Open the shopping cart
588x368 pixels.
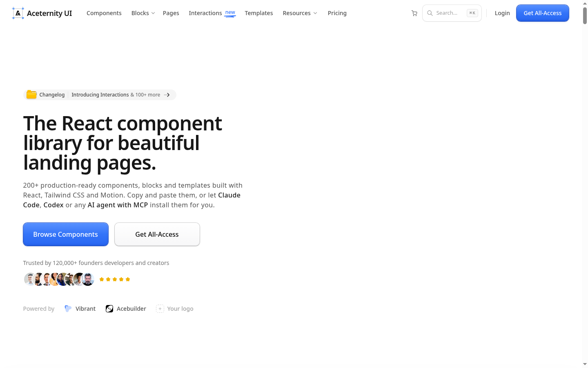point(414,13)
